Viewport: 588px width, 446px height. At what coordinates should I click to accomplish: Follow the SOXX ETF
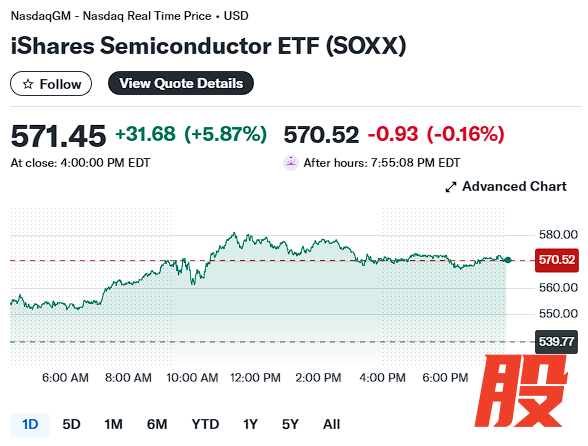(51, 84)
